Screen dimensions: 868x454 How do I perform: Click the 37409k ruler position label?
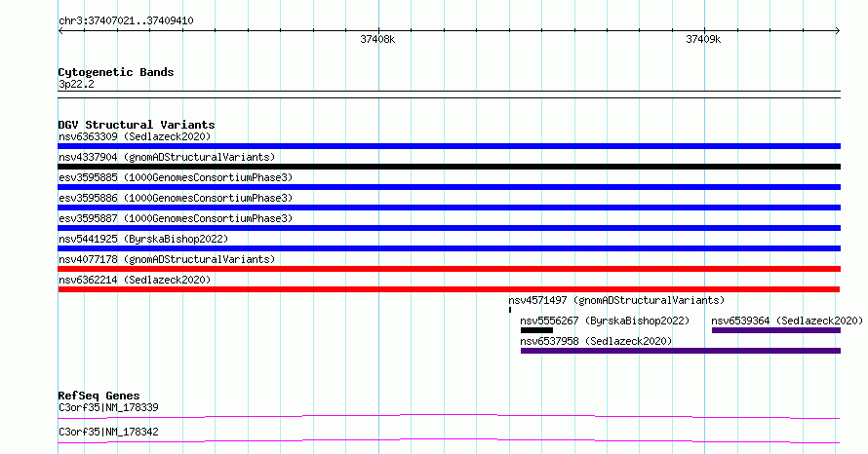[x=703, y=39]
